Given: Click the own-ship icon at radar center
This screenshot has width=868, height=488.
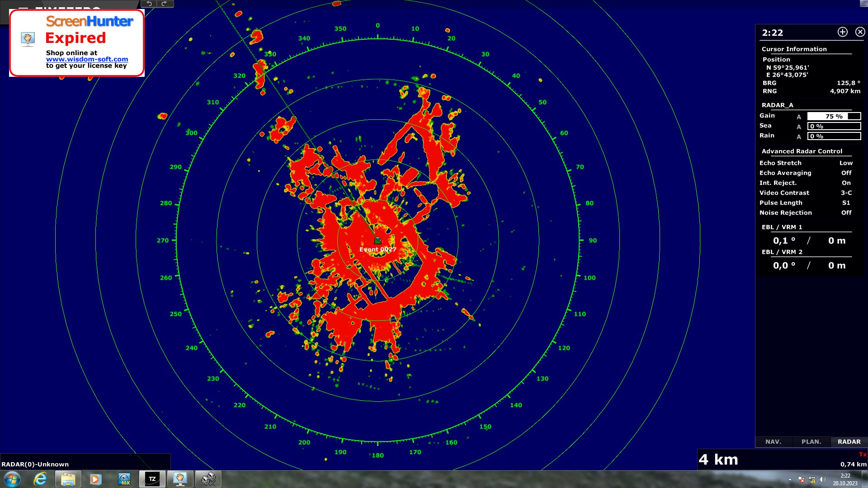Looking at the screenshot, I should [x=378, y=241].
